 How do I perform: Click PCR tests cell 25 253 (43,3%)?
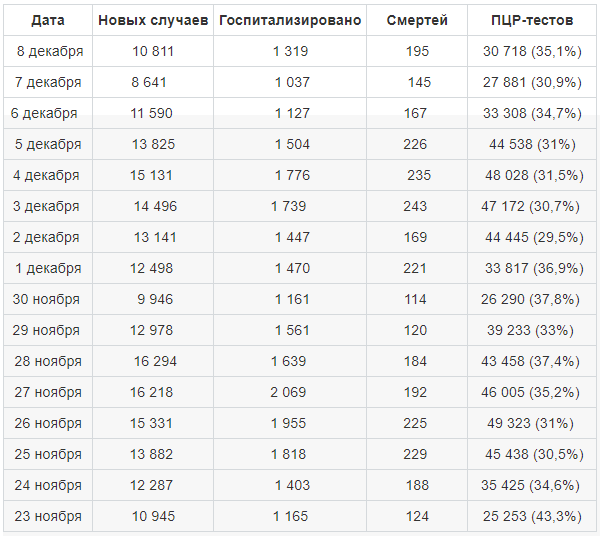[x=531, y=516]
